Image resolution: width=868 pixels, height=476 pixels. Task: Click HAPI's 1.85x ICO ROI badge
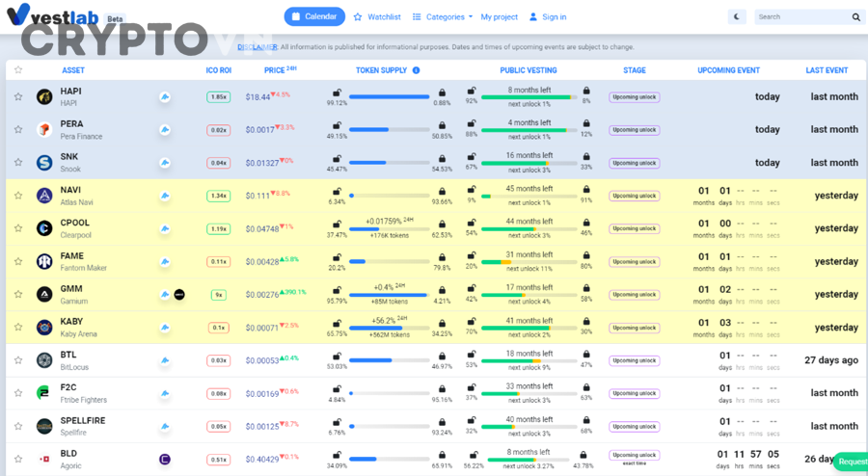point(219,96)
